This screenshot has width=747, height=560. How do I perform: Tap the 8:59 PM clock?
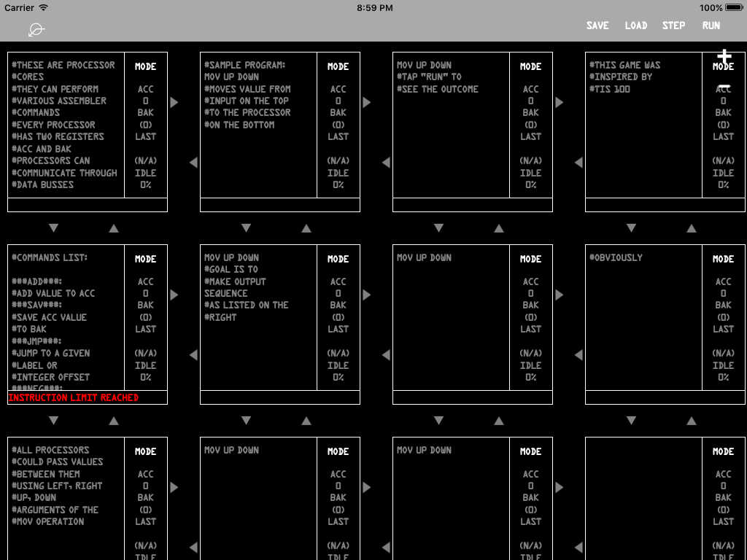tap(375, 7)
